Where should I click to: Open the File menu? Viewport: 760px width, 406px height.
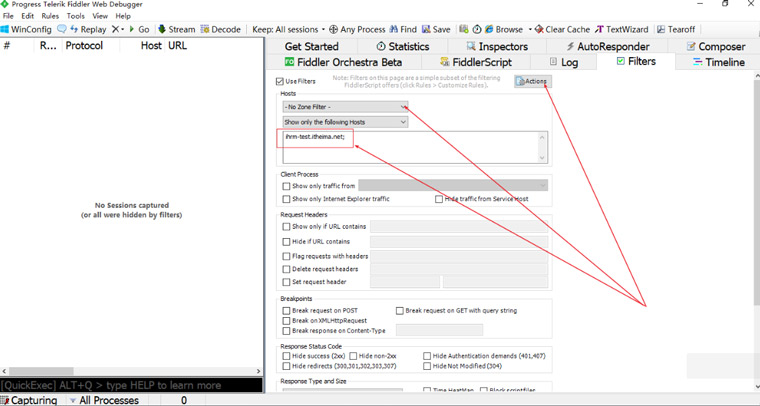[x=8, y=16]
